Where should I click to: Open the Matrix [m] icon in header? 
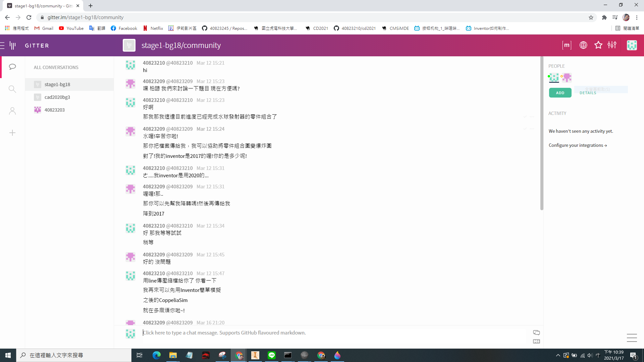click(567, 45)
